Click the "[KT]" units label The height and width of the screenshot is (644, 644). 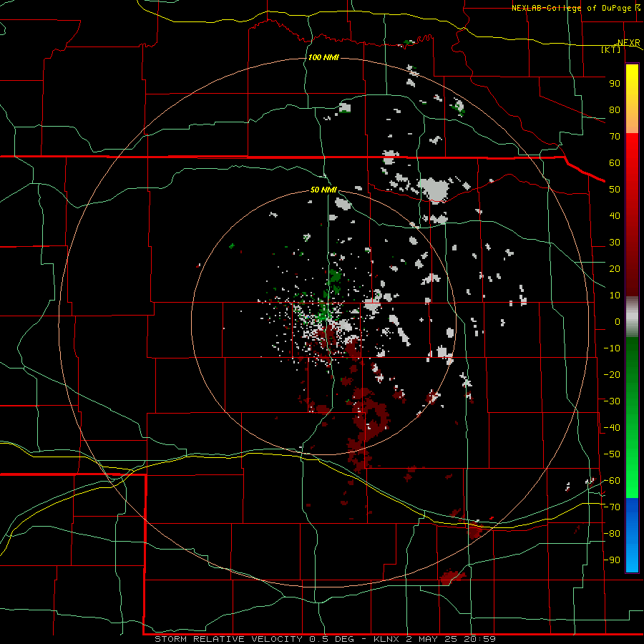(x=611, y=49)
